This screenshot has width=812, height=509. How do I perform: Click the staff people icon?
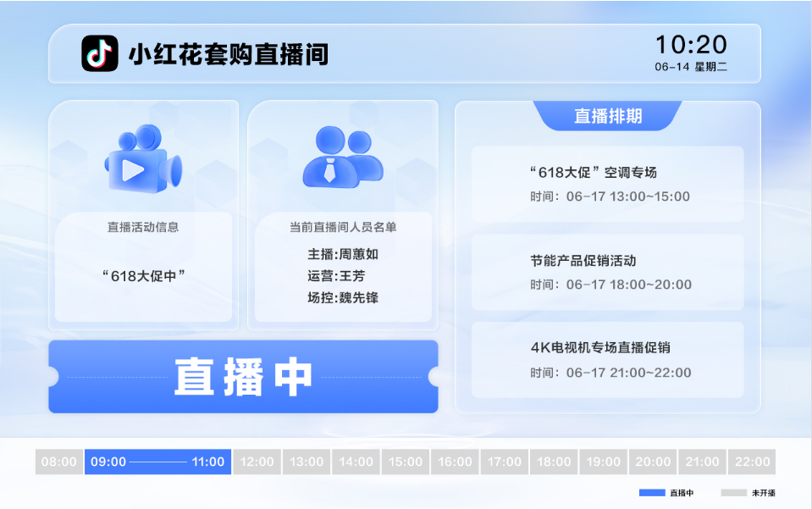(x=342, y=158)
